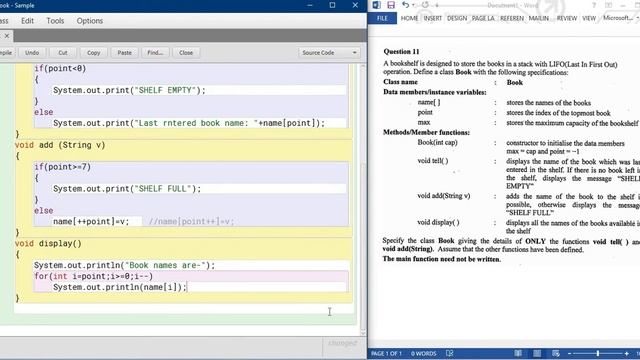640x360 pixels.
Task: Click the line System.out.print("SHELF EMPTY");
Action: pyautogui.click(x=129, y=90)
